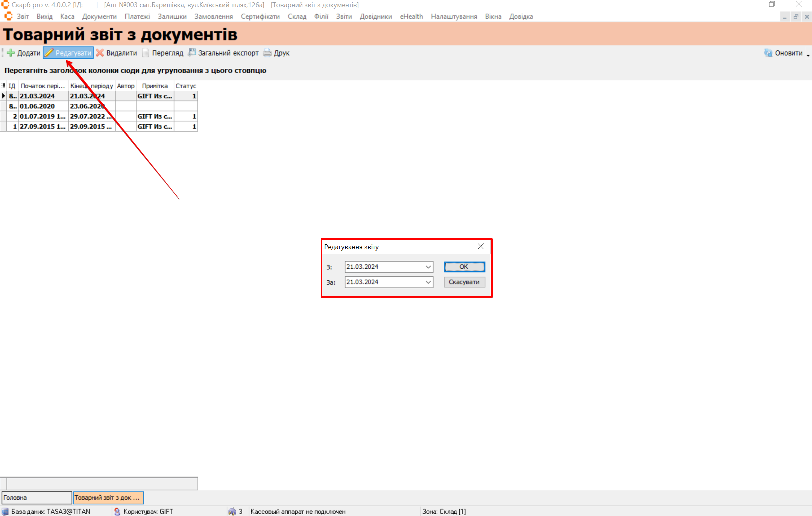The height and width of the screenshot is (516, 812).
Task: Open the Документи menu
Action: click(x=99, y=17)
